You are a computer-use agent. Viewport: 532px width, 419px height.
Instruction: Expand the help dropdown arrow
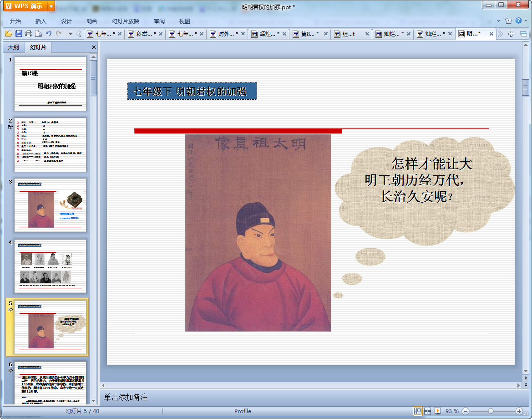coord(526,20)
